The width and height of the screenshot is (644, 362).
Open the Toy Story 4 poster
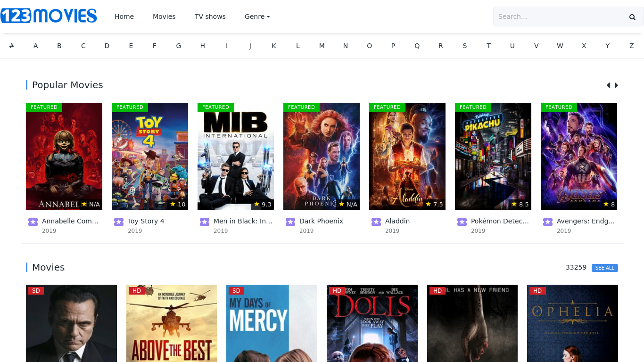[x=150, y=156]
